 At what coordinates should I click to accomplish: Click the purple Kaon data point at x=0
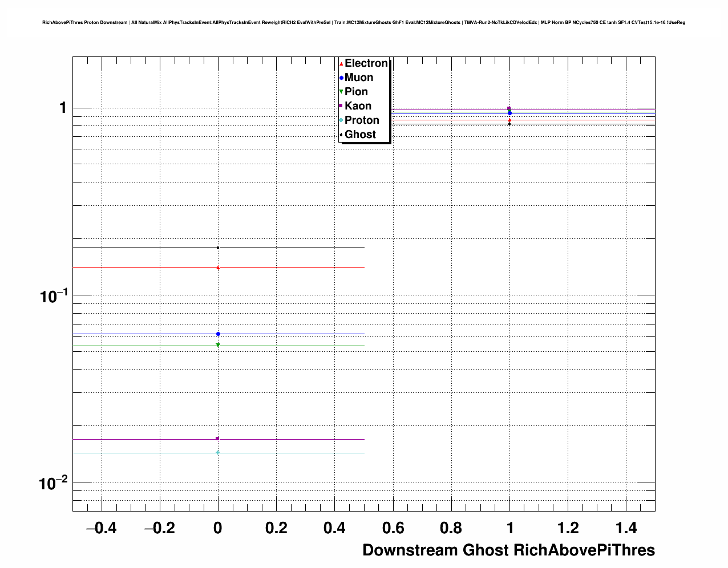pos(217,439)
